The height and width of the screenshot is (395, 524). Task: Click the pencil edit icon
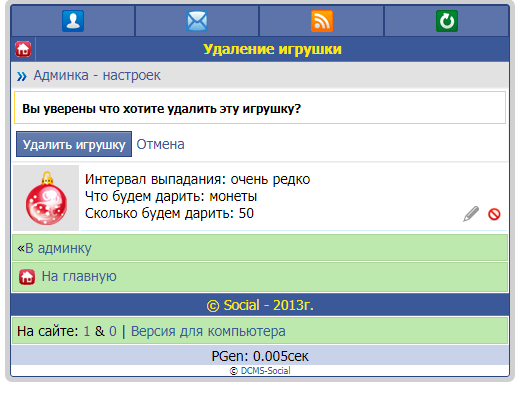click(471, 214)
